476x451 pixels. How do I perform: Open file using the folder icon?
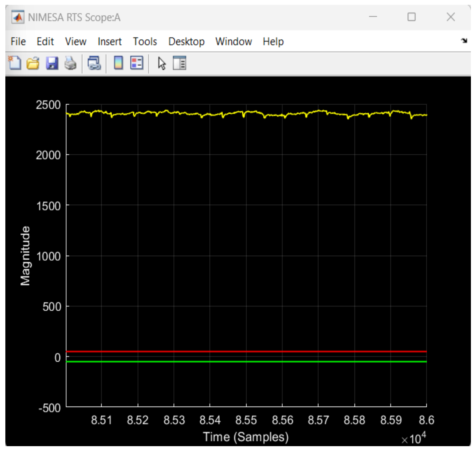point(33,63)
